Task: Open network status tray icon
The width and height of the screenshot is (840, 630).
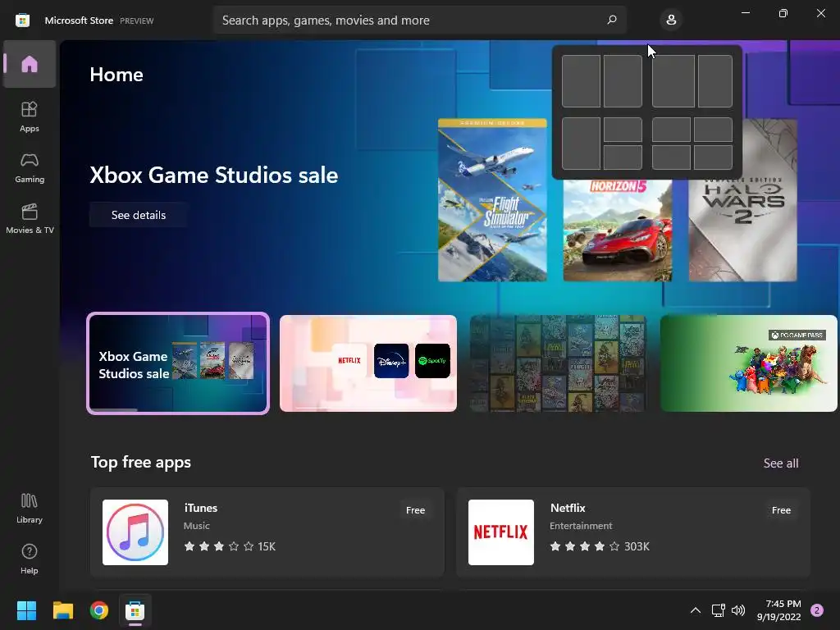Action: [718, 610]
